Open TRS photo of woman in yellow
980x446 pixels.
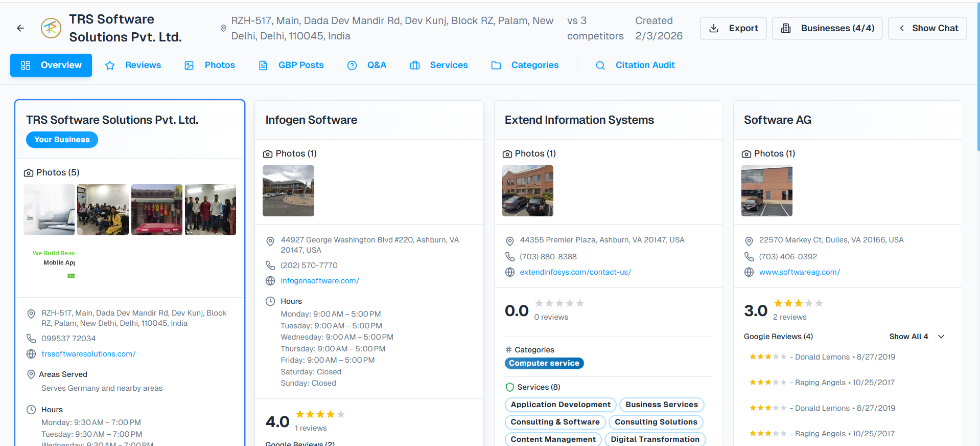[103, 210]
